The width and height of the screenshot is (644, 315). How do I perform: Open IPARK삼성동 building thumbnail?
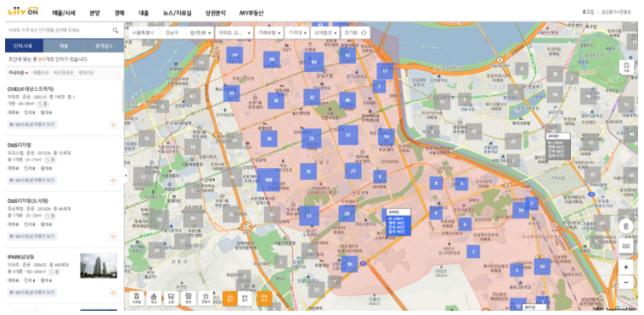point(99,265)
